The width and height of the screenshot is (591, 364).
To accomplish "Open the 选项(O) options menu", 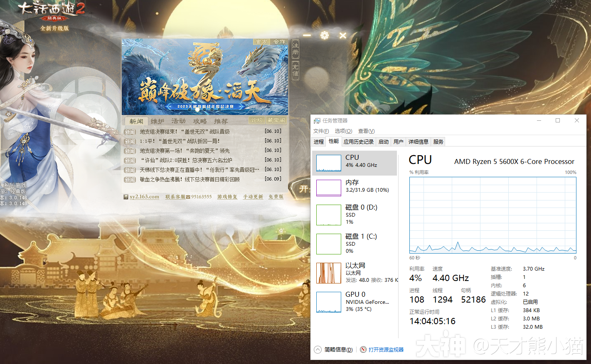I will [x=343, y=131].
